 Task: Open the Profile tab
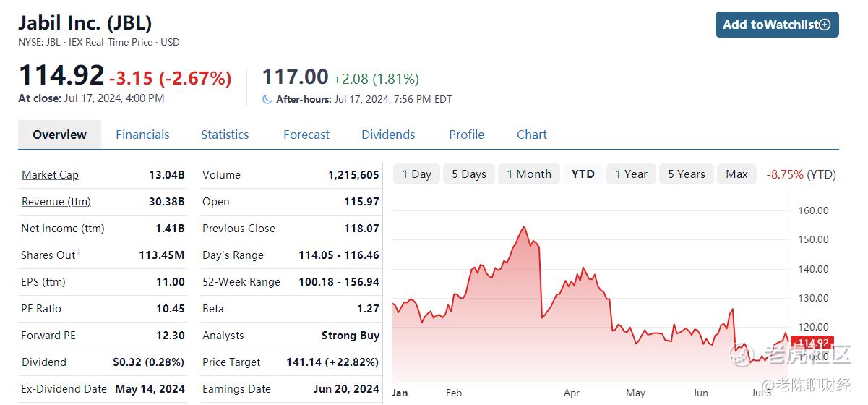tap(467, 135)
